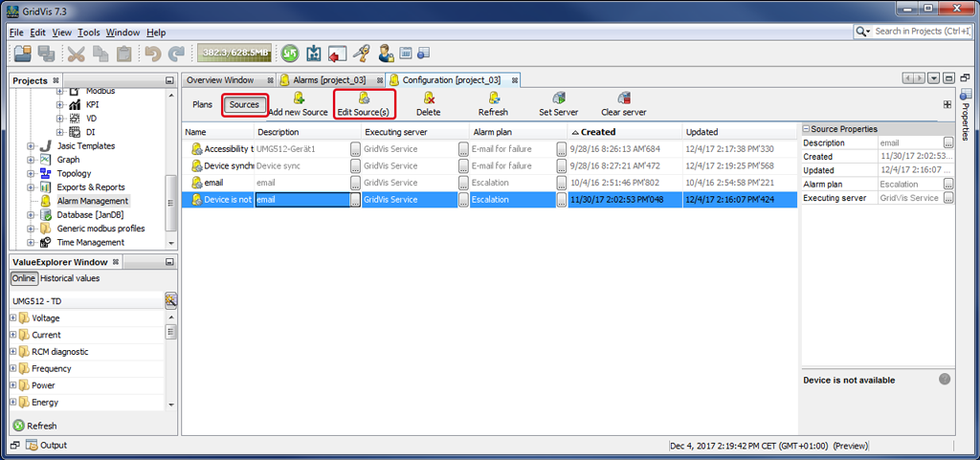Expand the Voltage folder node
Image resolution: width=980 pixels, height=460 pixels.
[13, 318]
